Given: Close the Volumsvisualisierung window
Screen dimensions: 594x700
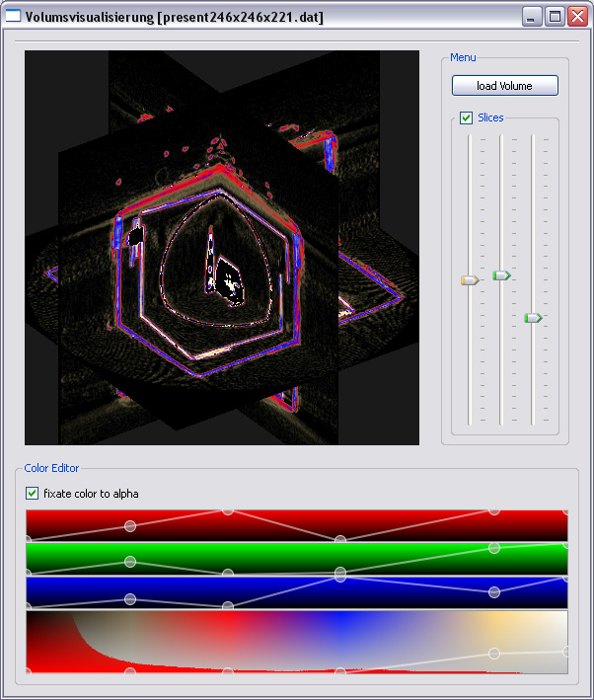Looking at the screenshot, I should (577, 17).
